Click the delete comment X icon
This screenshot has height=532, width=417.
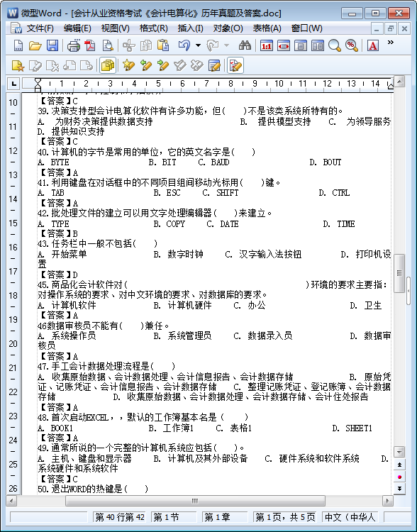[52, 65]
